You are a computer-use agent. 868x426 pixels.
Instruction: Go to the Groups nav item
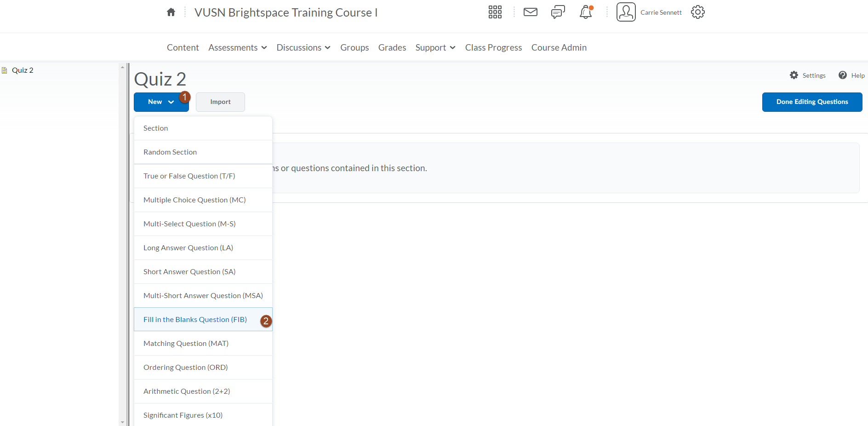[x=354, y=47]
